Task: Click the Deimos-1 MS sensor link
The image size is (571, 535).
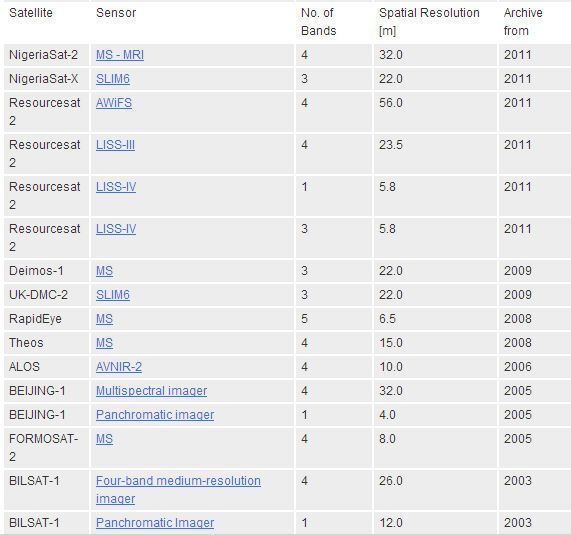Action: 105,271
